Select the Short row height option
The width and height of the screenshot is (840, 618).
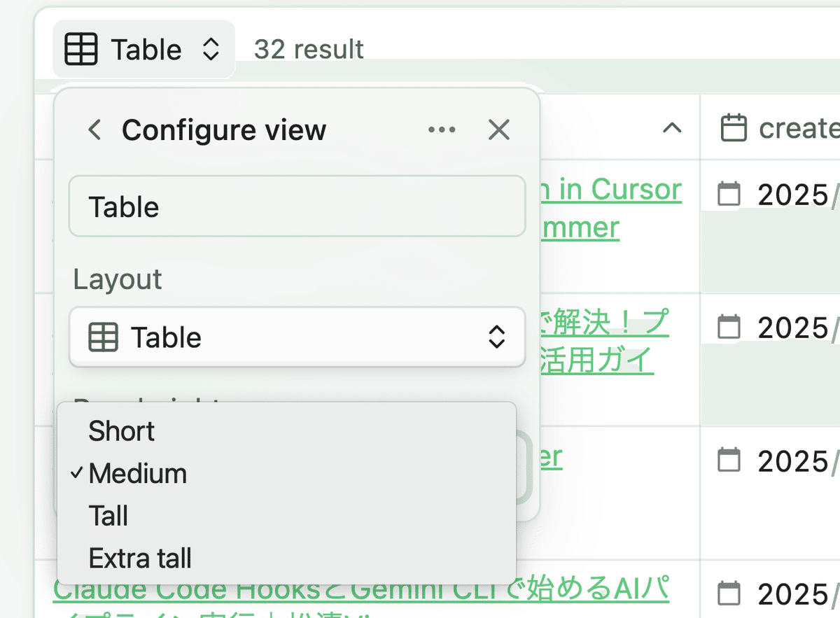click(x=122, y=431)
